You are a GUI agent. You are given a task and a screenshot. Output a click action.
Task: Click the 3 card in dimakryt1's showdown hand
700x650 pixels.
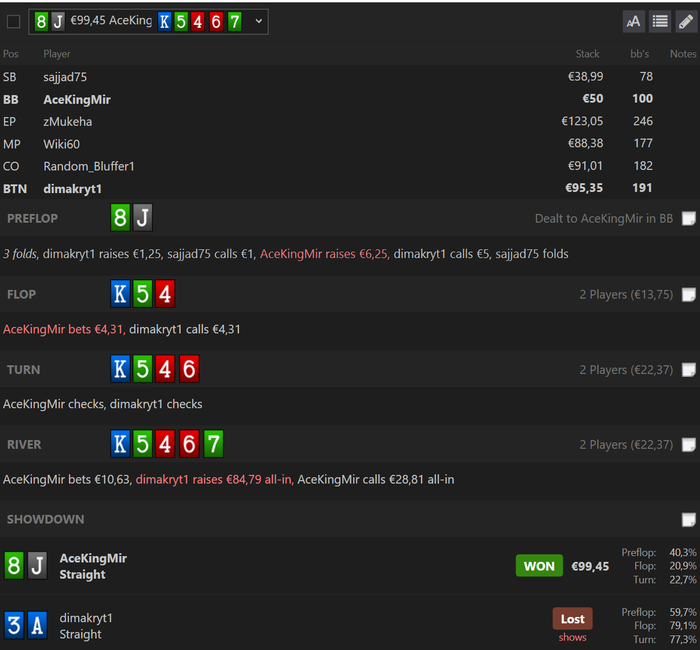point(14,625)
